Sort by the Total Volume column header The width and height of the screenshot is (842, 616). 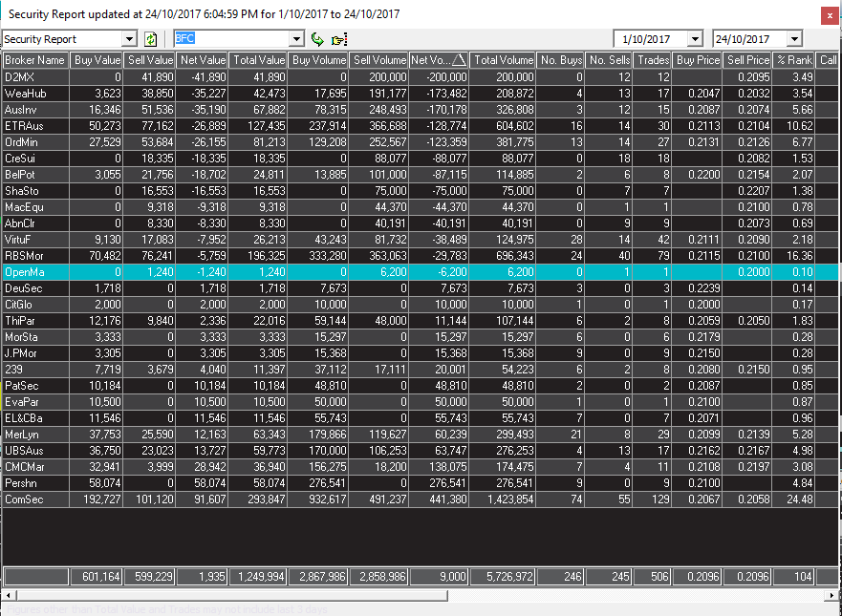click(x=503, y=60)
